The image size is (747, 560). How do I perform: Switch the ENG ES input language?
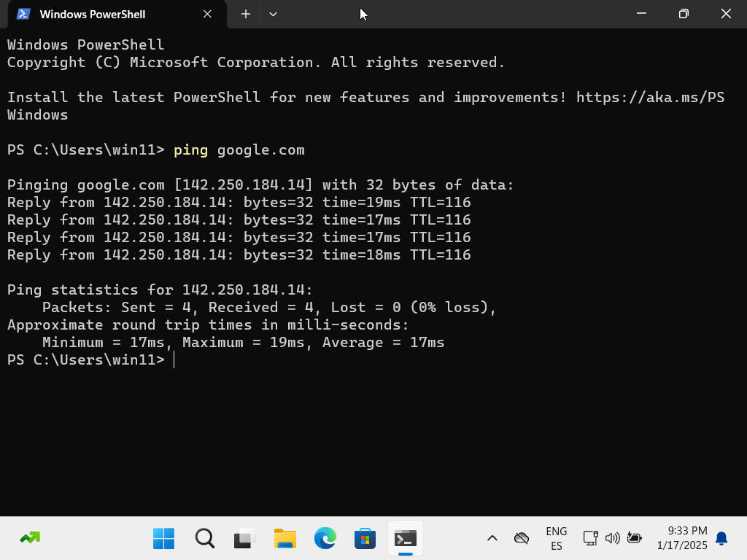pos(557,539)
